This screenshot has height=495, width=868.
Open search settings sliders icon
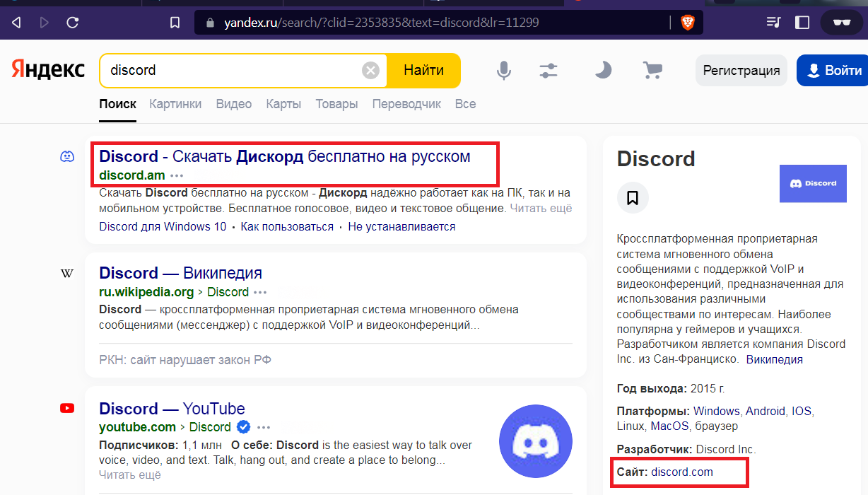tap(549, 70)
